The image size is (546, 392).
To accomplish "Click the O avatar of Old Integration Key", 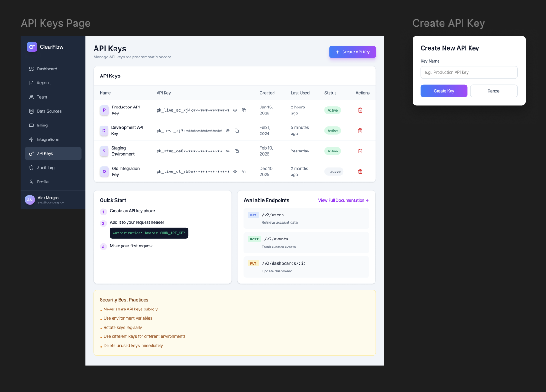I will [104, 171].
